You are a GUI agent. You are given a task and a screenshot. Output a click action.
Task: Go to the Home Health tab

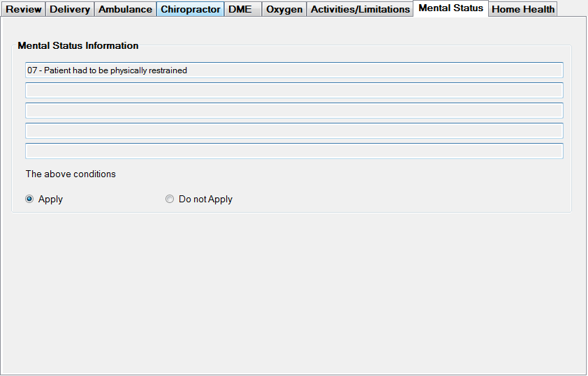point(523,9)
